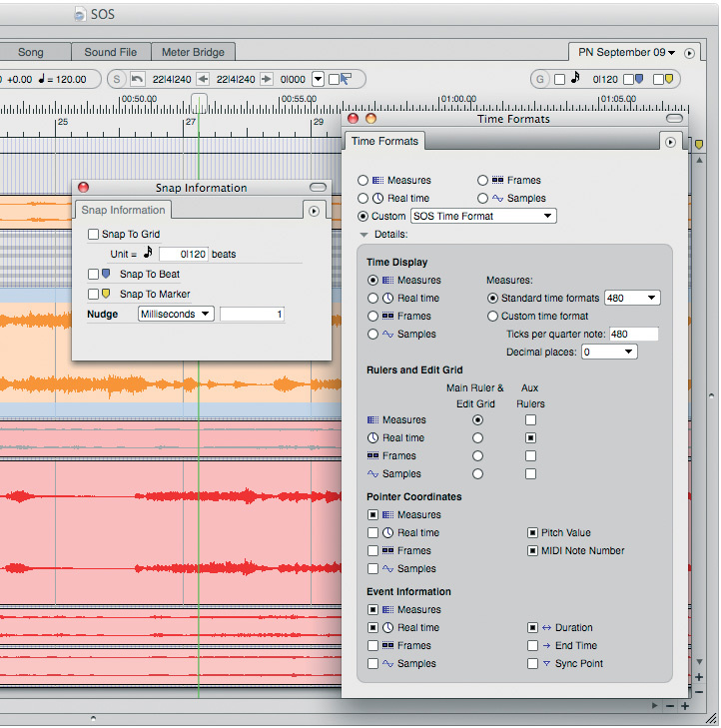Screen dimensions: 721x728
Task: Click the play triangle at bottom scrollbar
Action: click(x=655, y=706)
